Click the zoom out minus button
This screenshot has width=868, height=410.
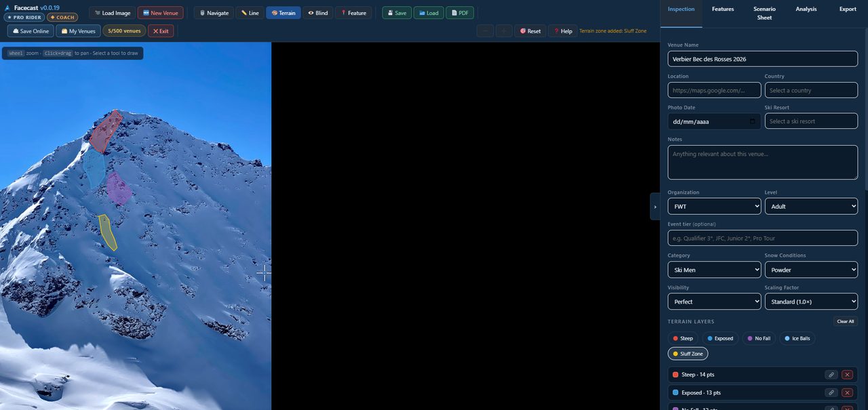pos(485,31)
